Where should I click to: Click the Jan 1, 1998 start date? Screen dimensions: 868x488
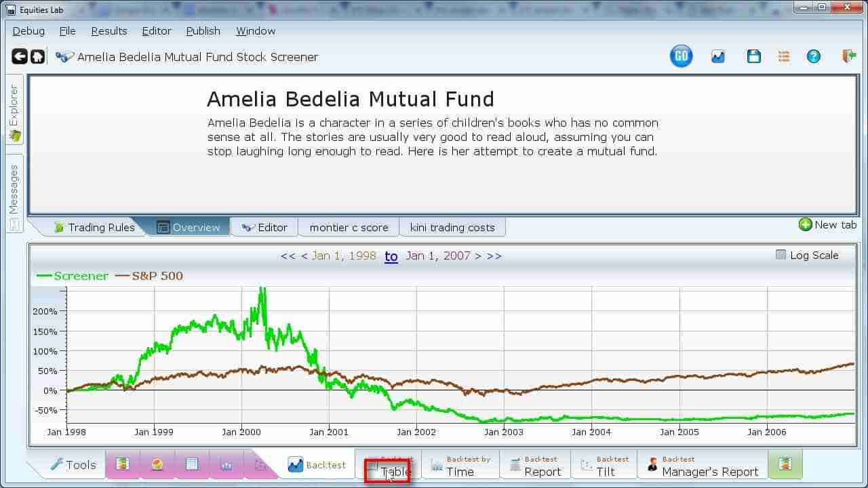point(344,256)
